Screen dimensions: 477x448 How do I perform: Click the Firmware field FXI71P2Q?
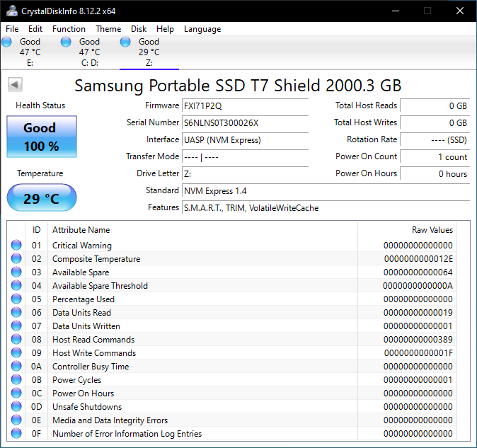tap(245, 106)
